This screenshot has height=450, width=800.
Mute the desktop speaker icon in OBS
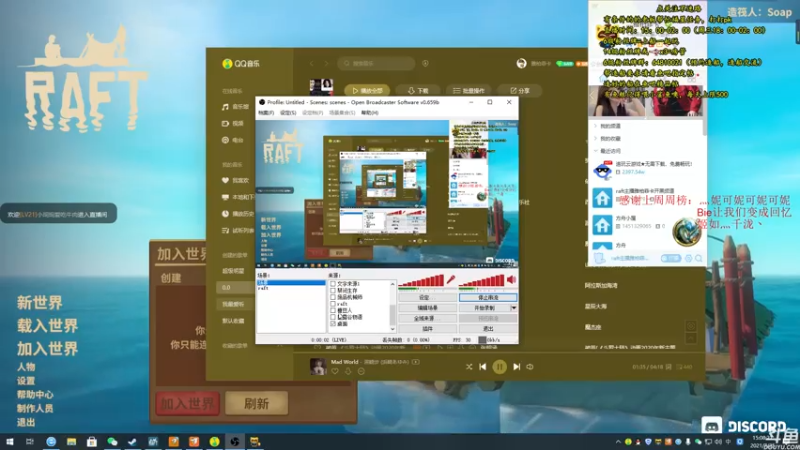pyautogui.click(x=511, y=280)
